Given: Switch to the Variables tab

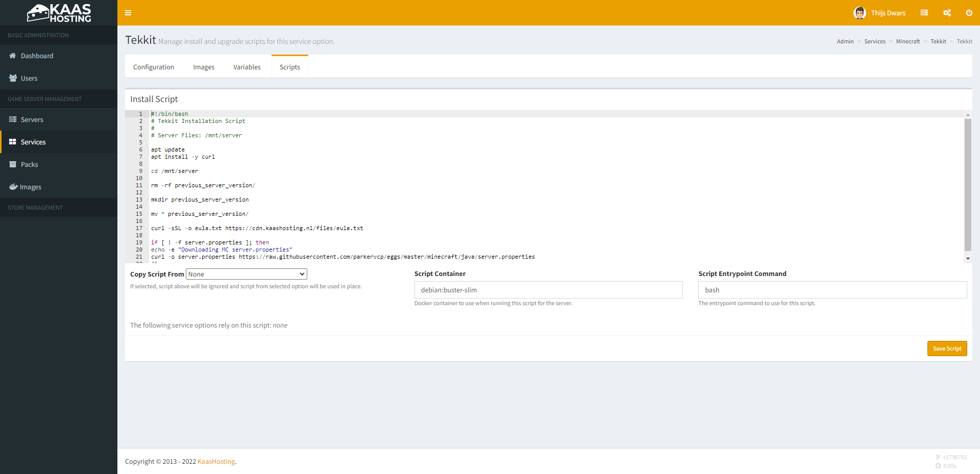Looking at the screenshot, I should pos(247,67).
